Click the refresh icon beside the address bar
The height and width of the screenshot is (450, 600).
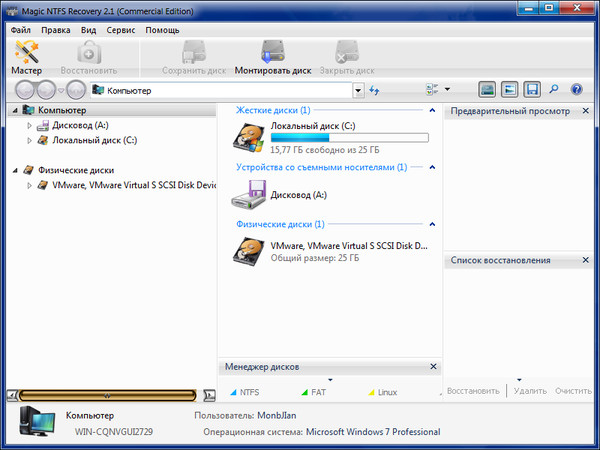click(375, 90)
